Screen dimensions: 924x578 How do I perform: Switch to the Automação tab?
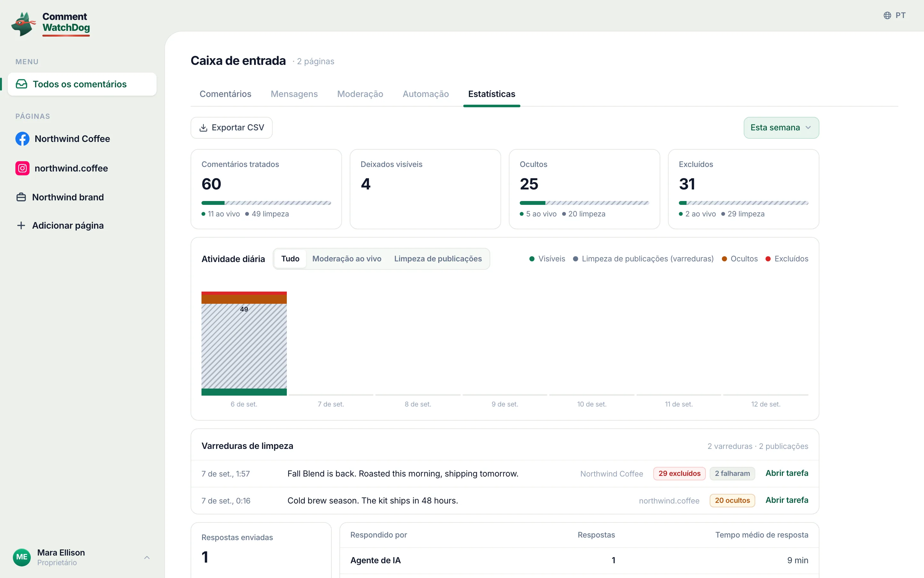tap(426, 94)
